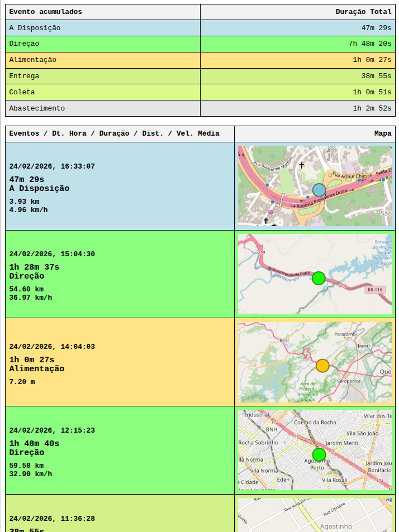Click the '32.90 km/h' average speed
This screenshot has width=399, height=532.
tap(31, 474)
